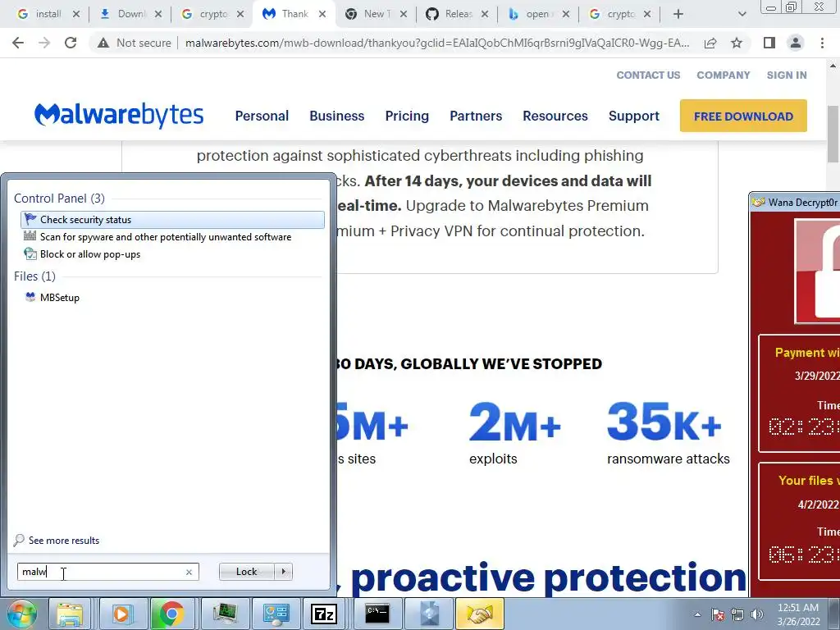Expand the shutdown options arrow

283,572
